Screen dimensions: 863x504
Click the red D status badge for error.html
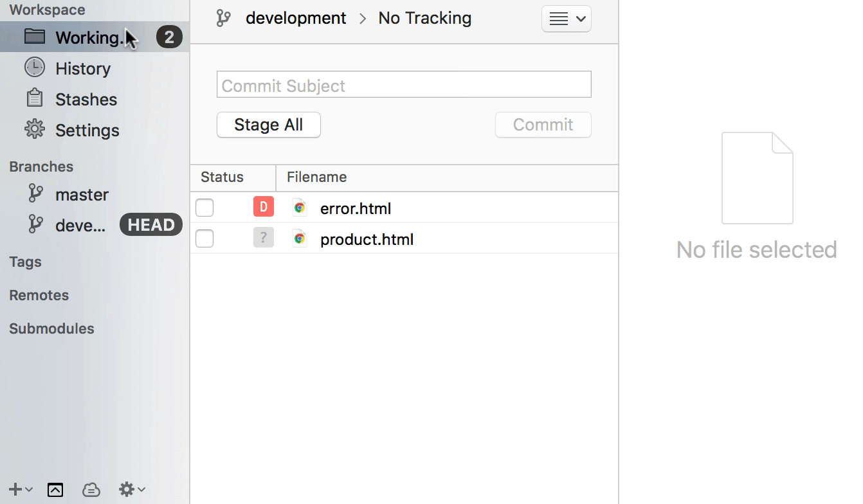(x=264, y=207)
